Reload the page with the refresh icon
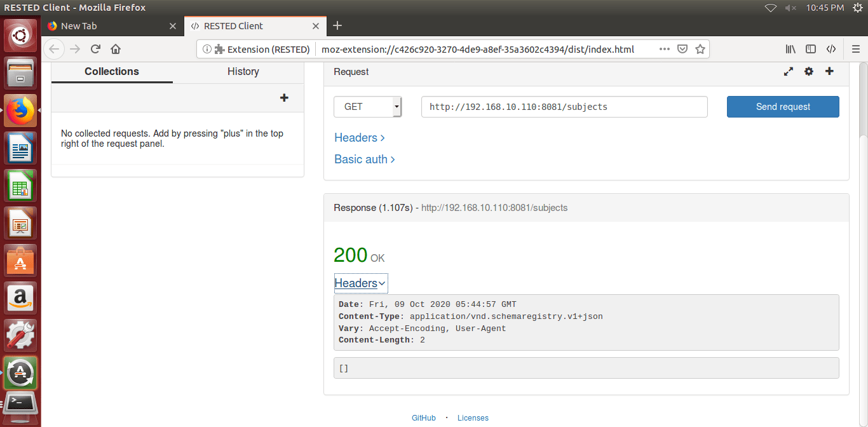Viewport: 868px width, 427px height. coord(95,49)
